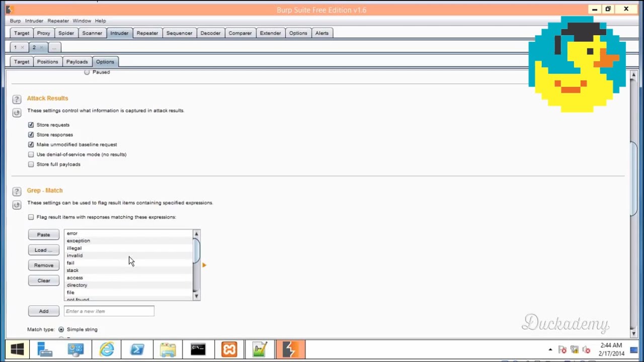Select the Paused radio button

(87, 72)
